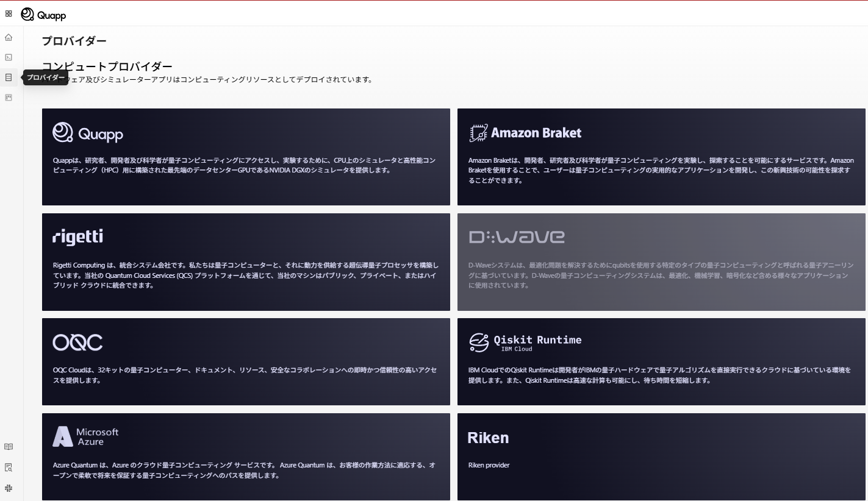
Task: Open the kanban board sidebar icon
Action: [x=9, y=98]
